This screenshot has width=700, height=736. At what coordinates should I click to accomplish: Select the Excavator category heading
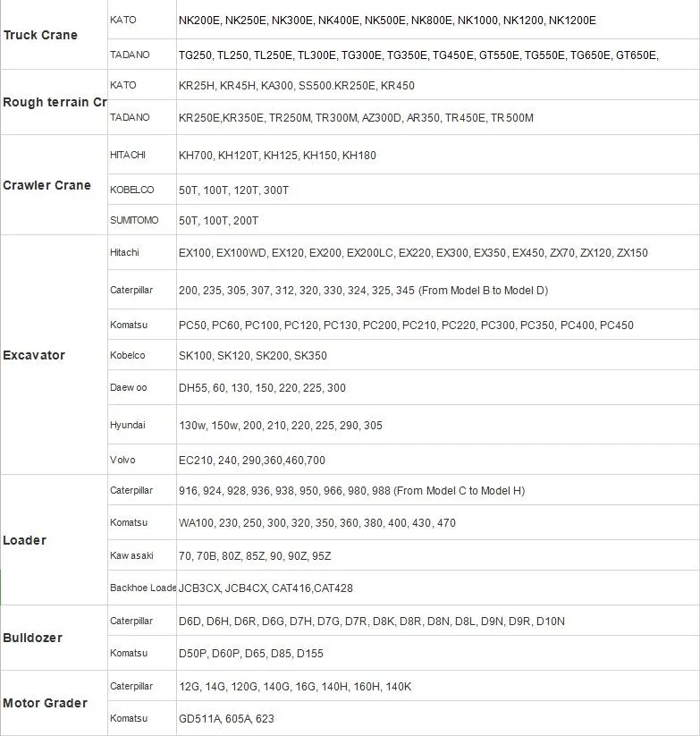pos(34,355)
